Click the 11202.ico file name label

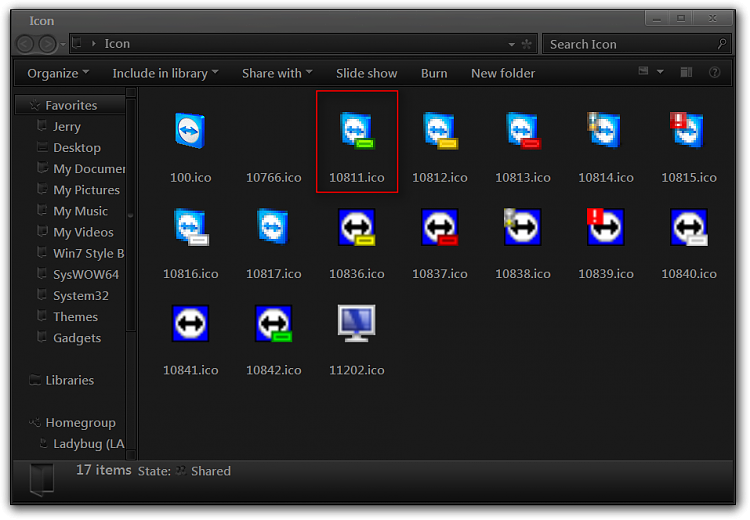pyautogui.click(x=357, y=370)
